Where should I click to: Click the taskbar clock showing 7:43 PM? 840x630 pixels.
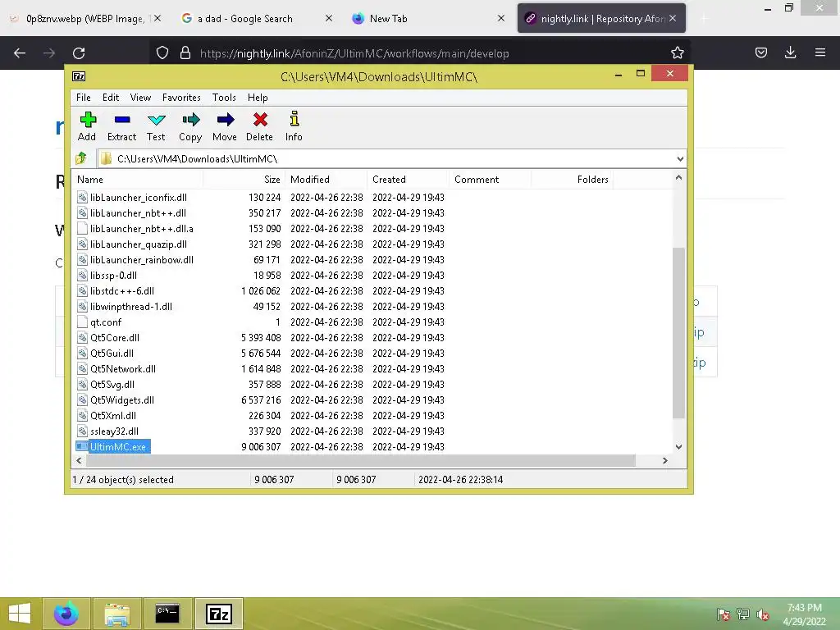coord(804,614)
